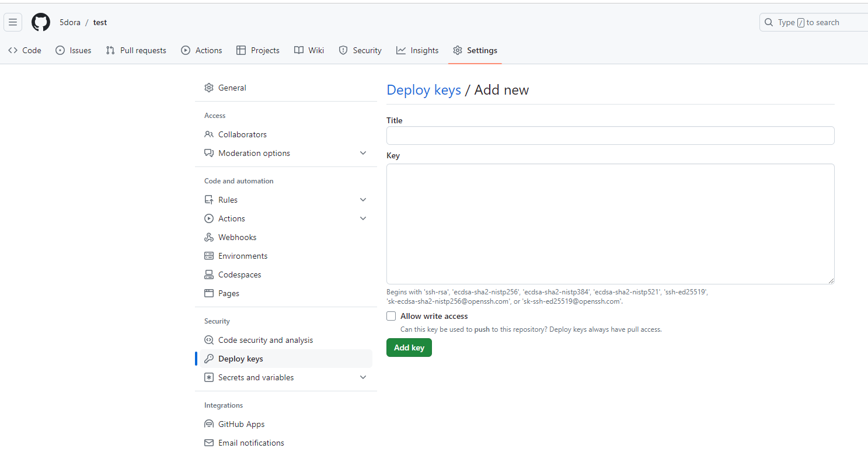This screenshot has height=469, width=868.
Task: Open GitHub Apps settings page
Action: click(286, 424)
